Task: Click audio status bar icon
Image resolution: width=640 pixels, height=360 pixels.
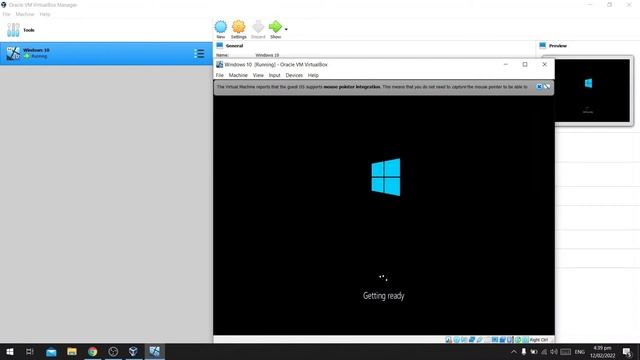Action: point(464,340)
